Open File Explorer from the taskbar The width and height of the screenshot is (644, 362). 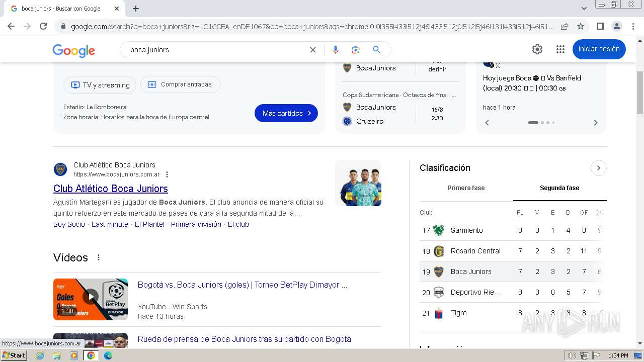(x=57, y=355)
